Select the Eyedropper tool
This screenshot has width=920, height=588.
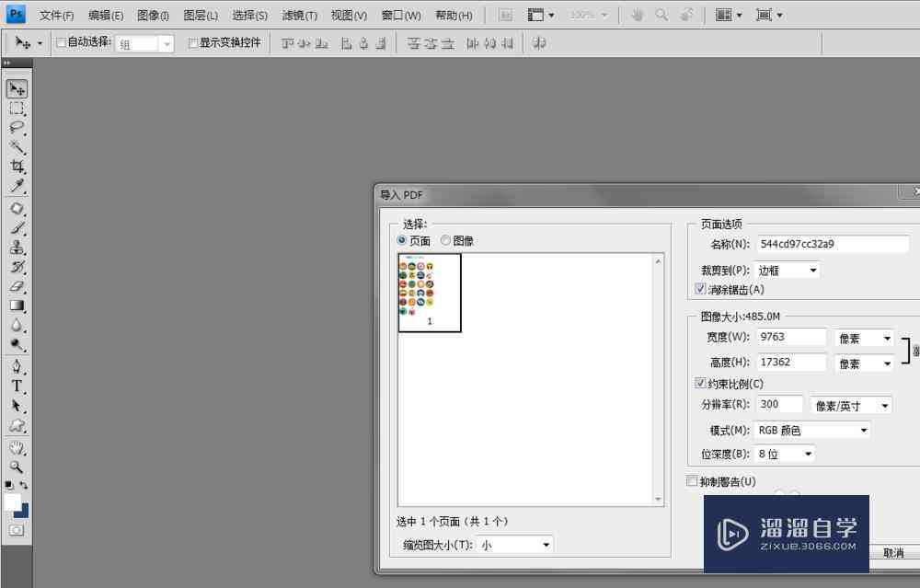[x=17, y=186]
